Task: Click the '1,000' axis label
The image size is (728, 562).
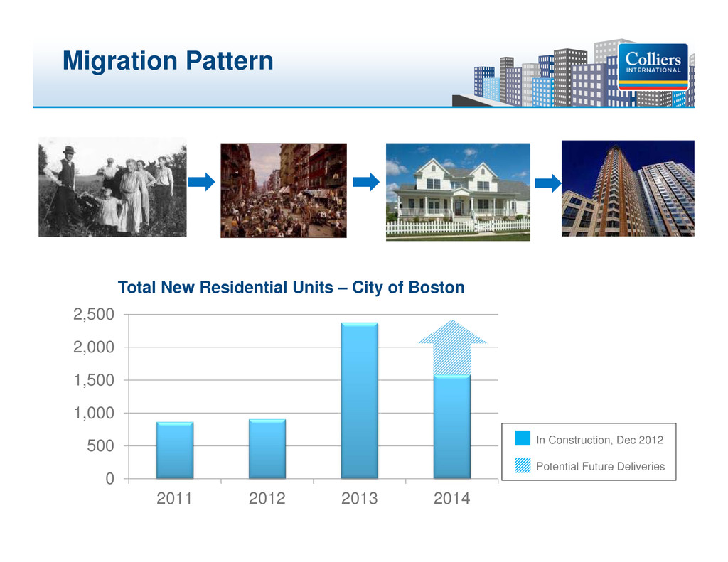Action: pos(94,413)
